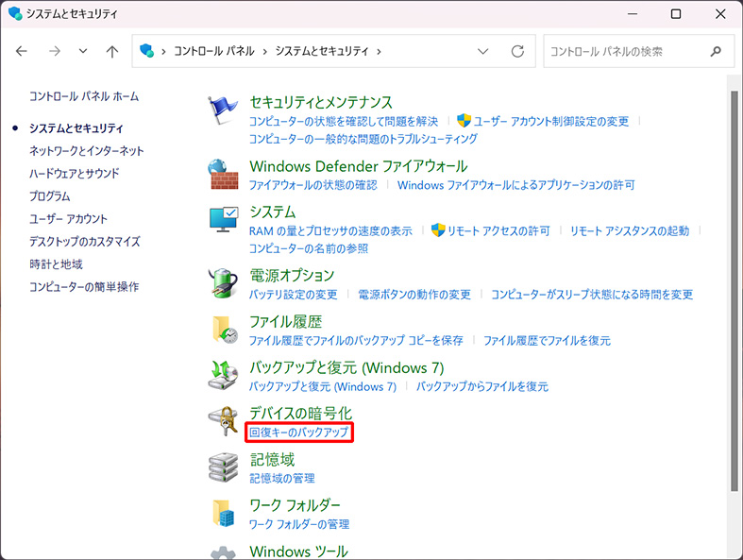
Task: Click the File History folder clock icon
Action: (225, 330)
